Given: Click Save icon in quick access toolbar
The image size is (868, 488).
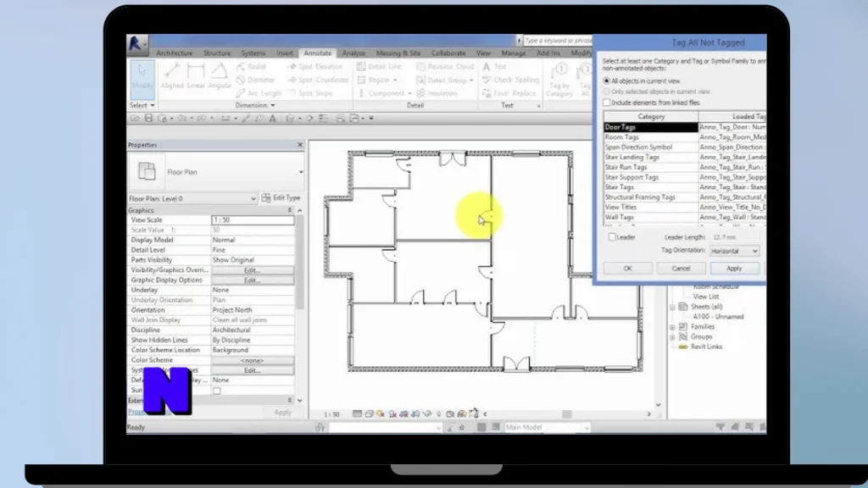Looking at the screenshot, I should pyautogui.click(x=148, y=119).
